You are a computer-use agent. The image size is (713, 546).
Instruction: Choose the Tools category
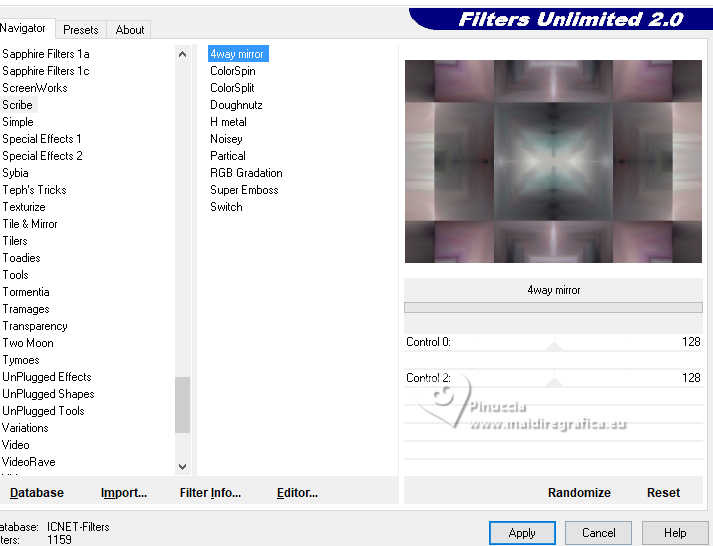coord(15,275)
